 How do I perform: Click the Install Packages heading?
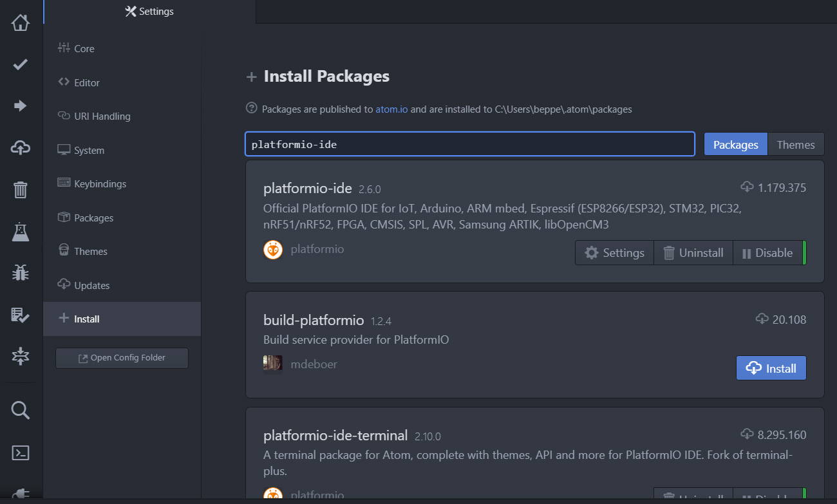[x=326, y=76]
